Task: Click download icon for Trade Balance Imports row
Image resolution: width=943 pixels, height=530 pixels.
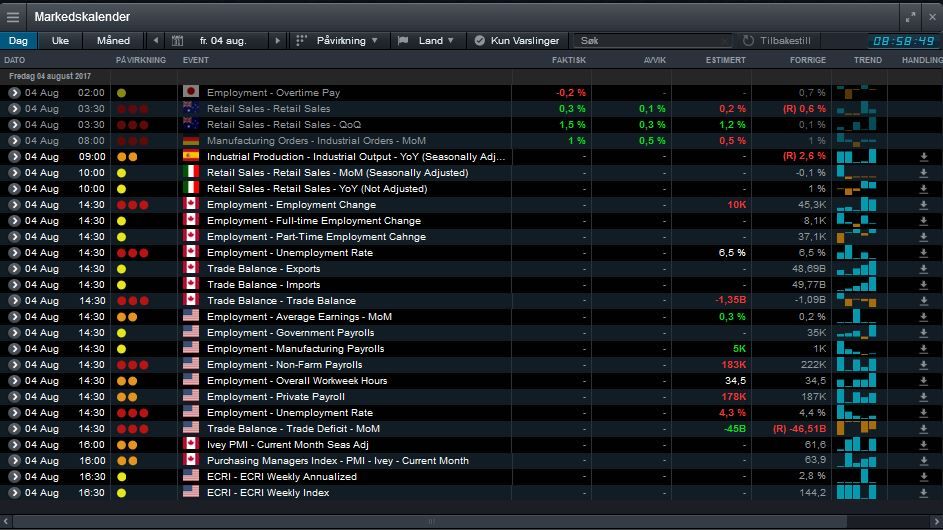Action: [x=924, y=285]
